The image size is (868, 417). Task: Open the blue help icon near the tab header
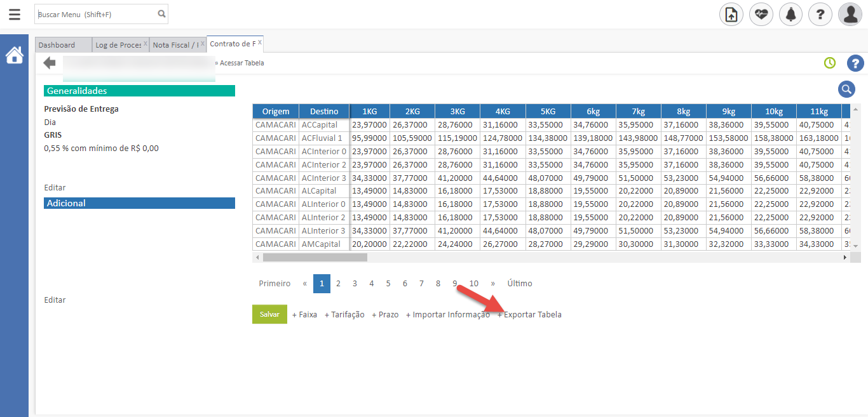point(855,63)
